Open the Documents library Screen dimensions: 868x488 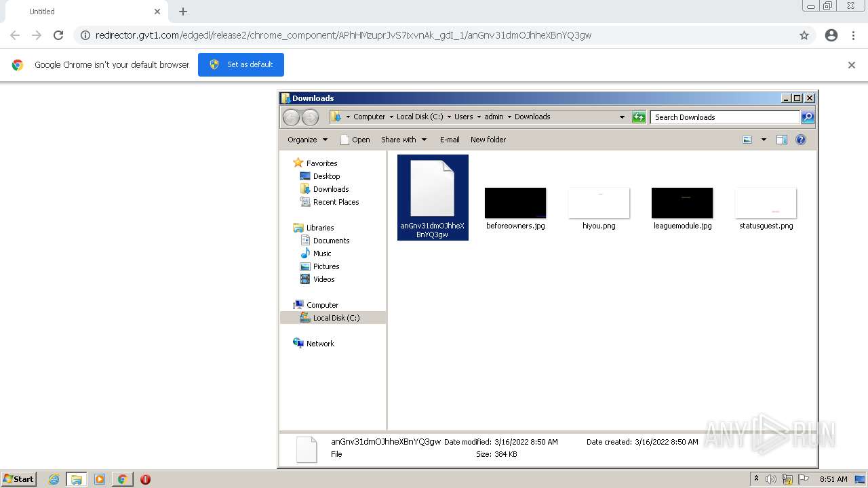coord(331,241)
